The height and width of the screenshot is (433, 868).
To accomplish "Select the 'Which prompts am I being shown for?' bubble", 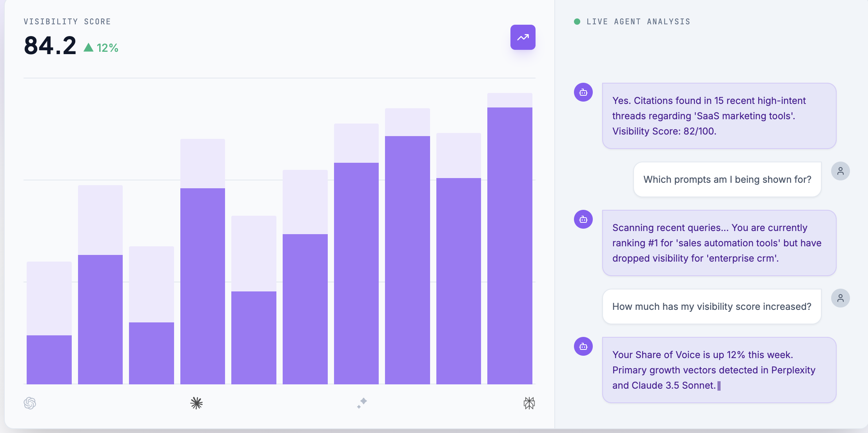I will [x=727, y=179].
